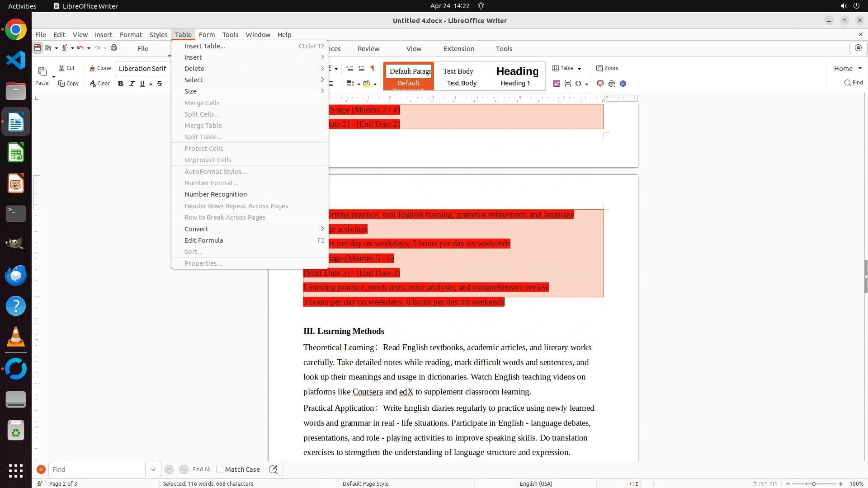Open the Firefox-like Thunderbird dock icon
Viewport: 868px width, 488px height.
(16, 275)
